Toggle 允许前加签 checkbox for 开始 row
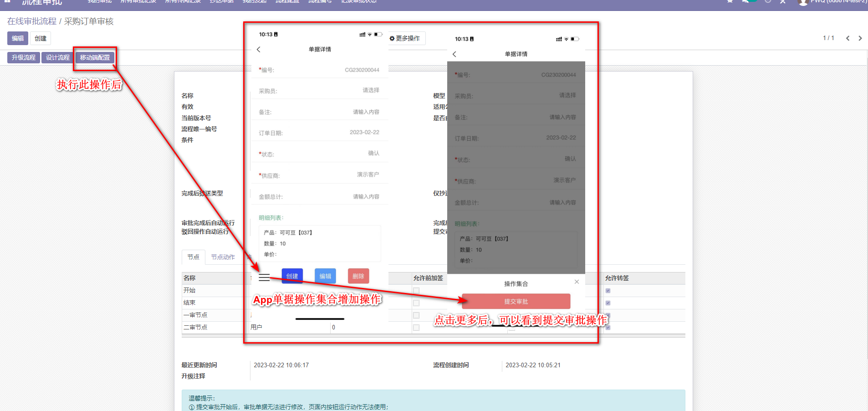Image resolution: width=868 pixels, height=411 pixels. (416, 291)
